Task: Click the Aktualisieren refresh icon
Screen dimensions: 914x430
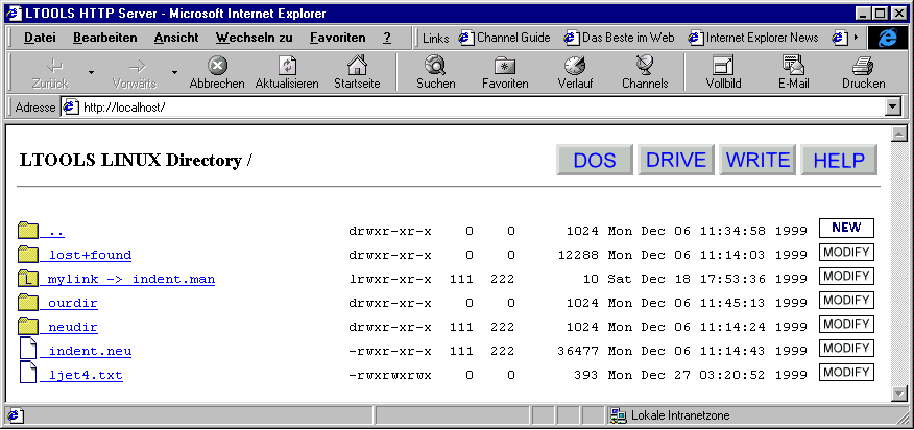Action: coord(287,66)
